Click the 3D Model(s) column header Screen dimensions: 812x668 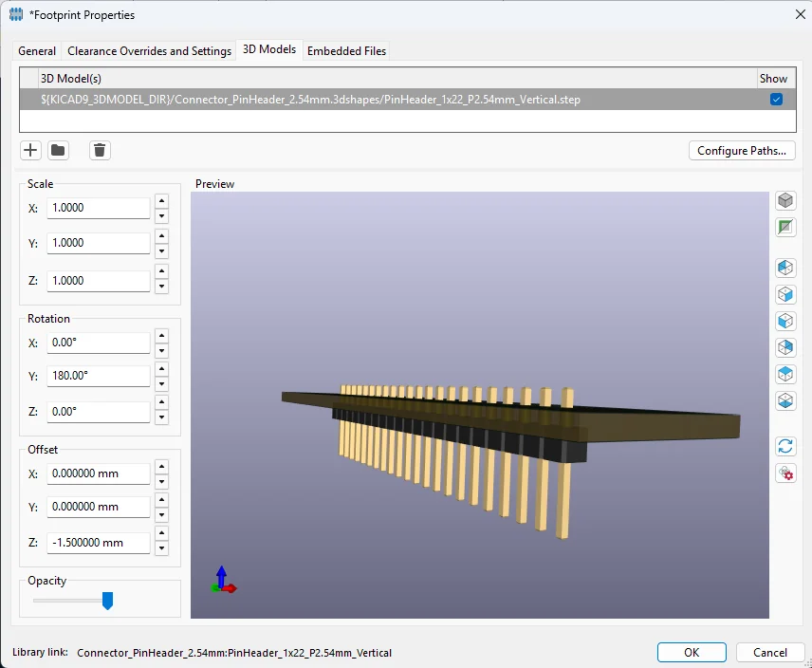tap(397, 78)
